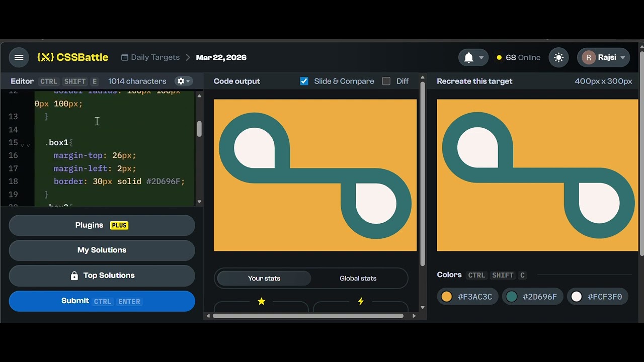Click the code output preview image

click(x=315, y=175)
